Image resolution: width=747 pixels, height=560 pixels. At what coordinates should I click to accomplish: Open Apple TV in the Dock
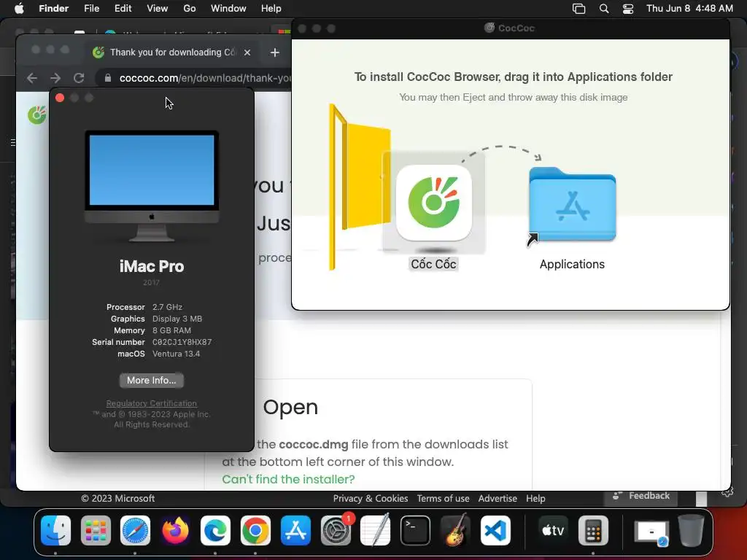553,530
